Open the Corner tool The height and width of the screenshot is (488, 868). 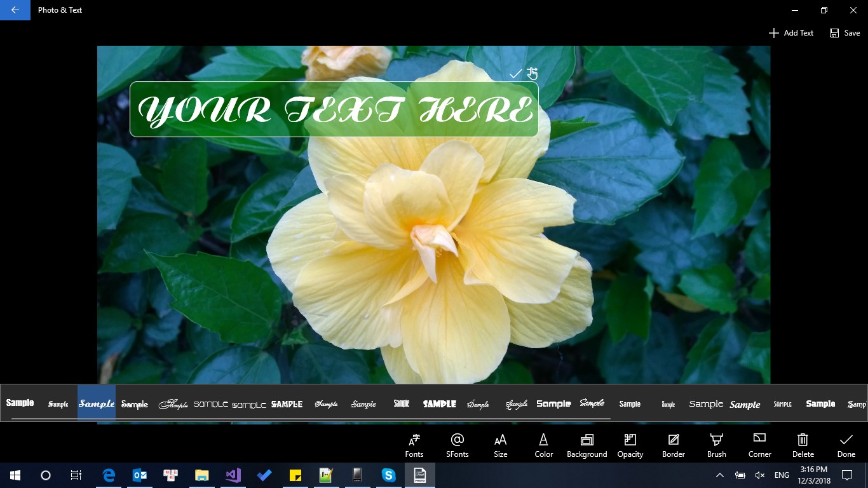point(760,445)
